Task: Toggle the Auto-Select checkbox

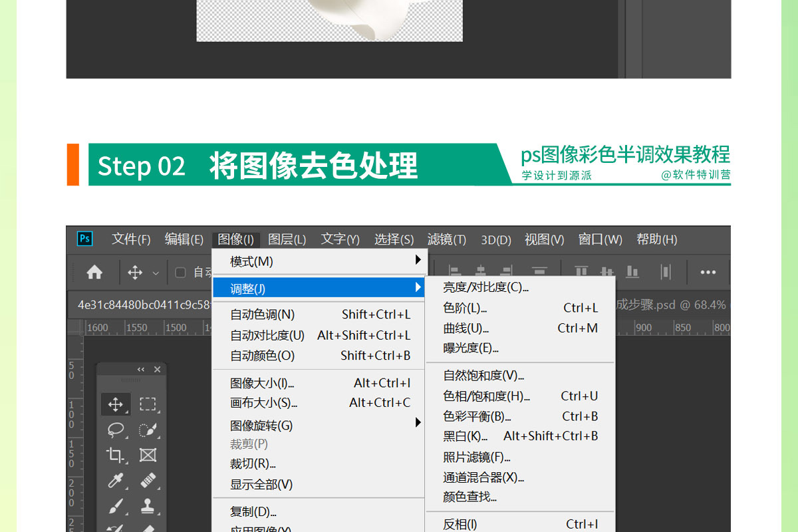Action: [180, 273]
